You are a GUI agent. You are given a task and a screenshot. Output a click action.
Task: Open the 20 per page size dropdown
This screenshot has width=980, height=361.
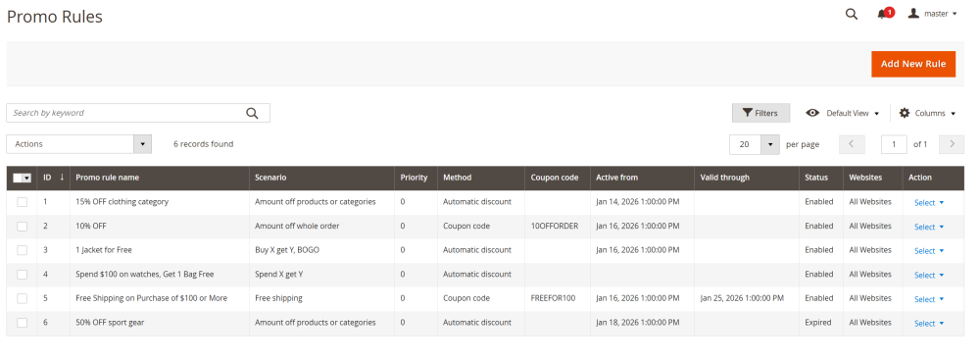(x=755, y=144)
